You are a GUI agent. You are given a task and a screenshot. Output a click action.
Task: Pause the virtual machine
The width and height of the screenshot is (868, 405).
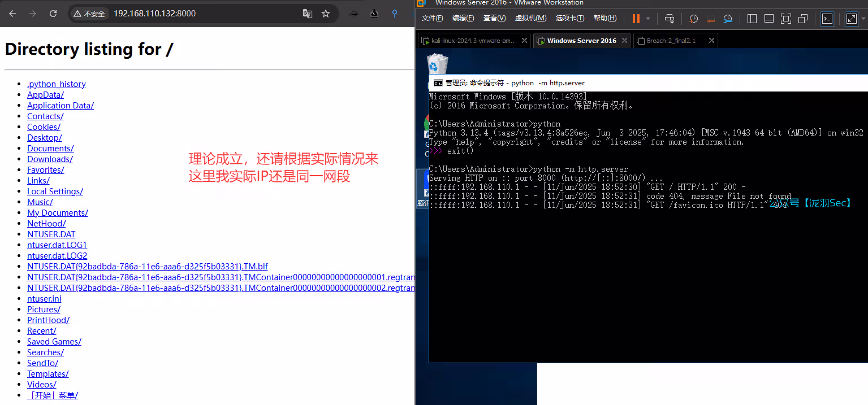click(x=636, y=19)
